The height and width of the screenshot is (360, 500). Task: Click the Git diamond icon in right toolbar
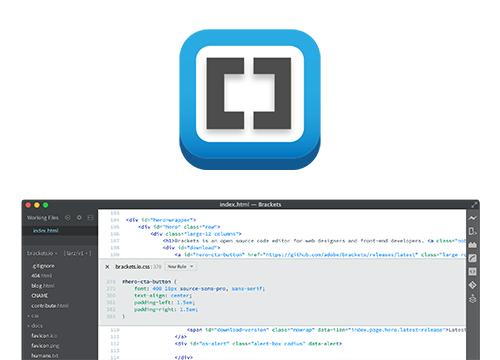coord(472,285)
